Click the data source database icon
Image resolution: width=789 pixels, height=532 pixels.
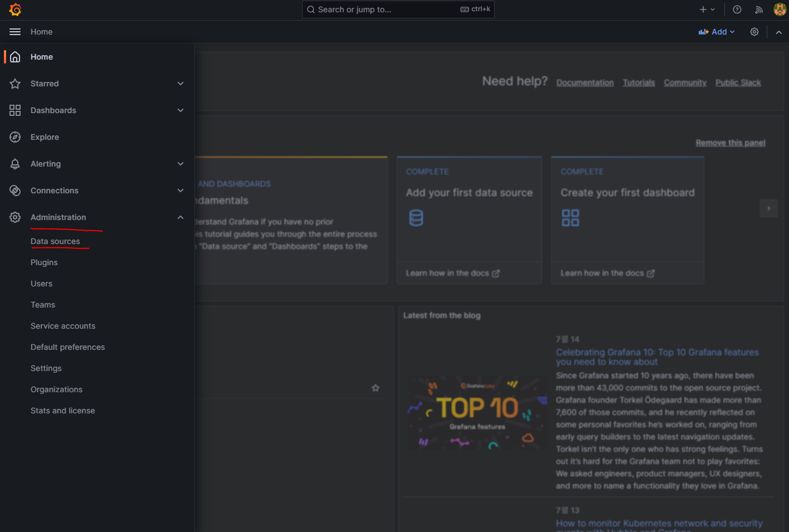pyautogui.click(x=416, y=218)
